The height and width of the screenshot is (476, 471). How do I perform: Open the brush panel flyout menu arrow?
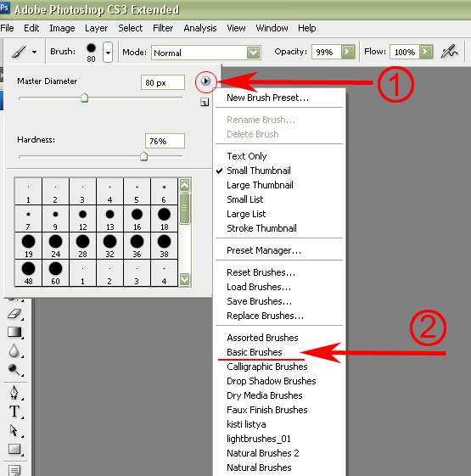205,81
